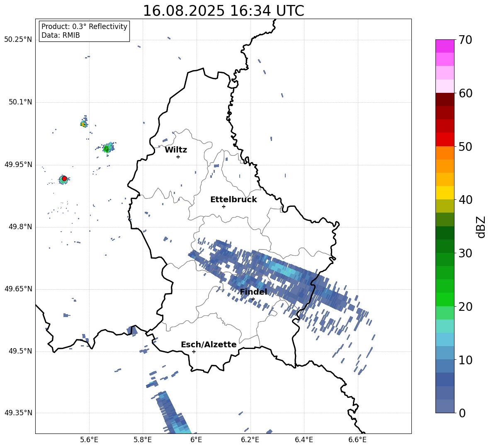This screenshot has width=491, height=448.
Task: Select the Findel city label
Action: (253, 292)
